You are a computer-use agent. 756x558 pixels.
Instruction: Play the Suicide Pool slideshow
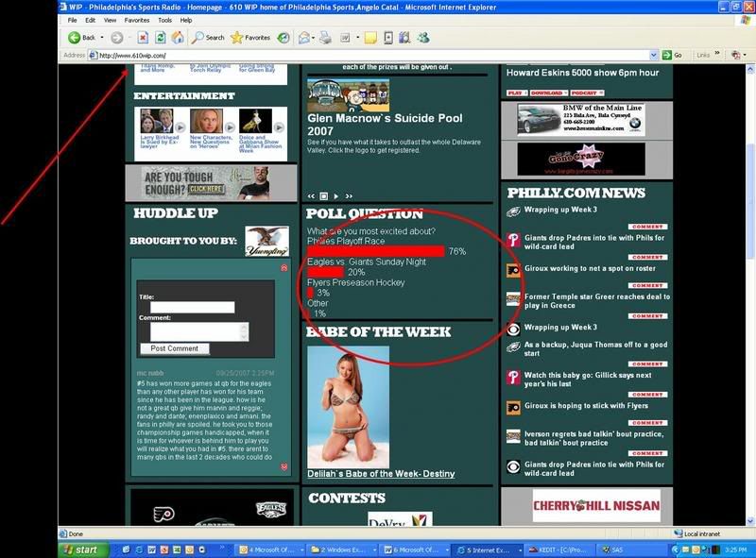tap(336, 196)
